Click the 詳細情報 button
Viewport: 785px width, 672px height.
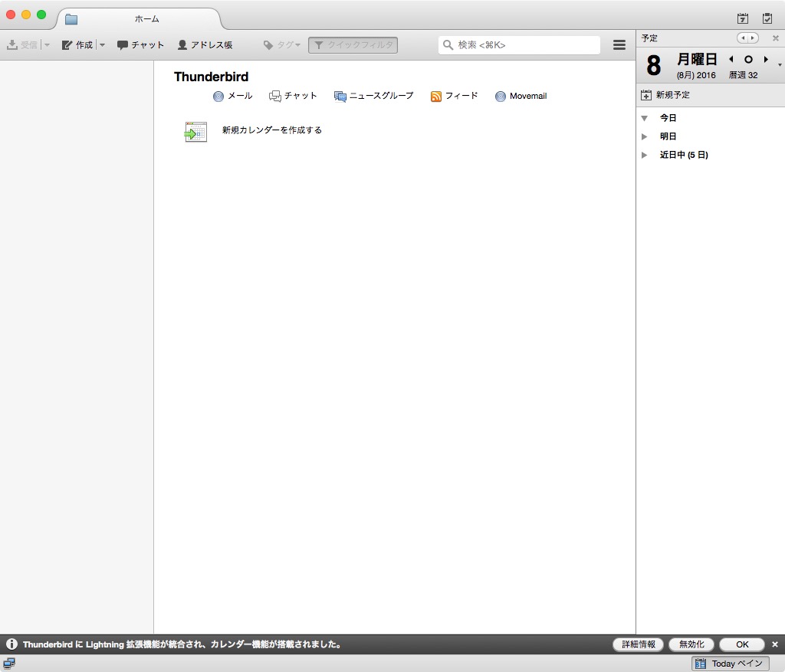click(639, 644)
